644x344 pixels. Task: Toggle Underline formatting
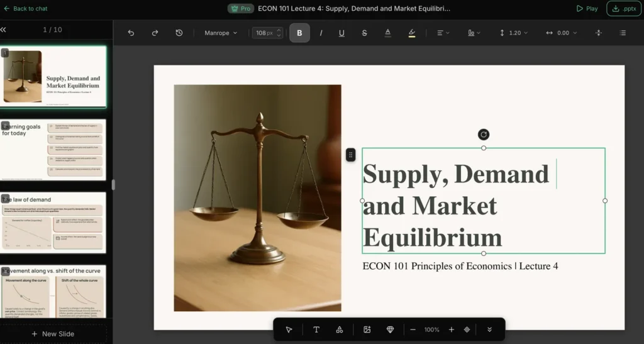click(341, 33)
